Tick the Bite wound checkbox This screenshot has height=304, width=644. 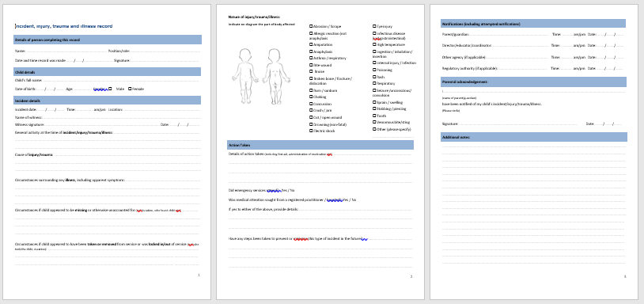click(311, 65)
